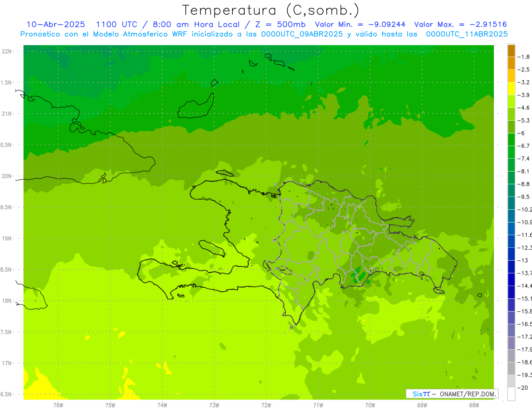Image resolution: width=532 pixels, height=411 pixels.
Task: Click the "0000UTC_09ABR2025" initialization time
Action: pos(302,34)
